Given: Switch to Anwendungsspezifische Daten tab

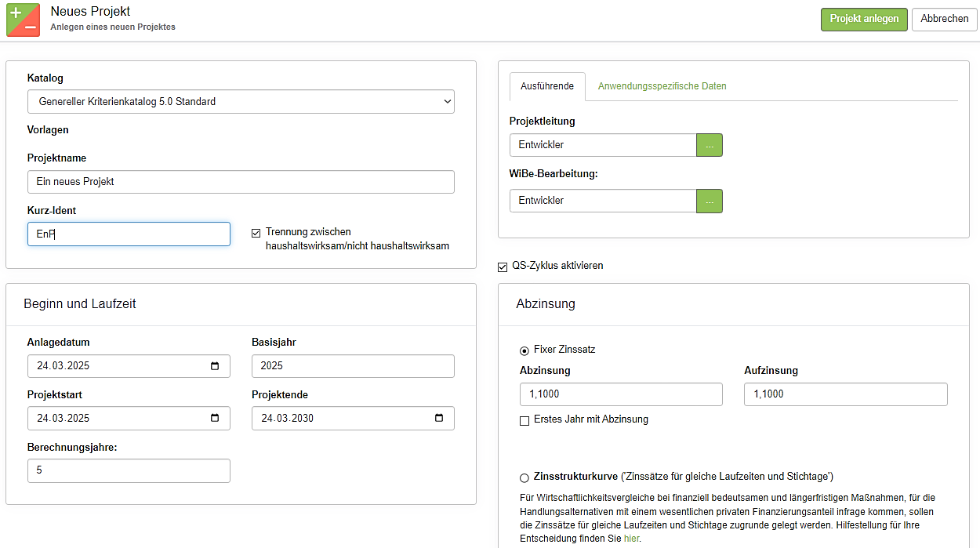Looking at the screenshot, I should [662, 86].
